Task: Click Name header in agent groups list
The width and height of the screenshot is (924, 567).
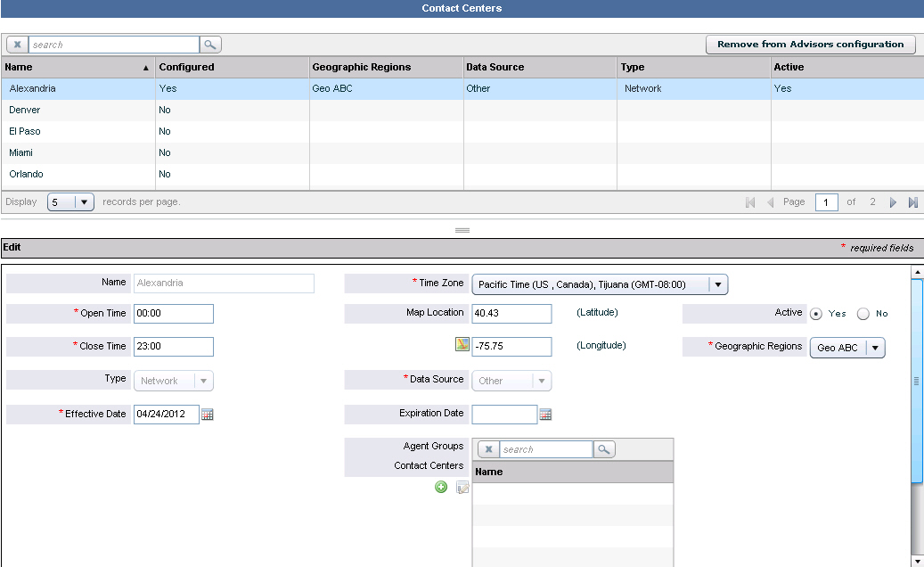Action: (x=573, y=472)
